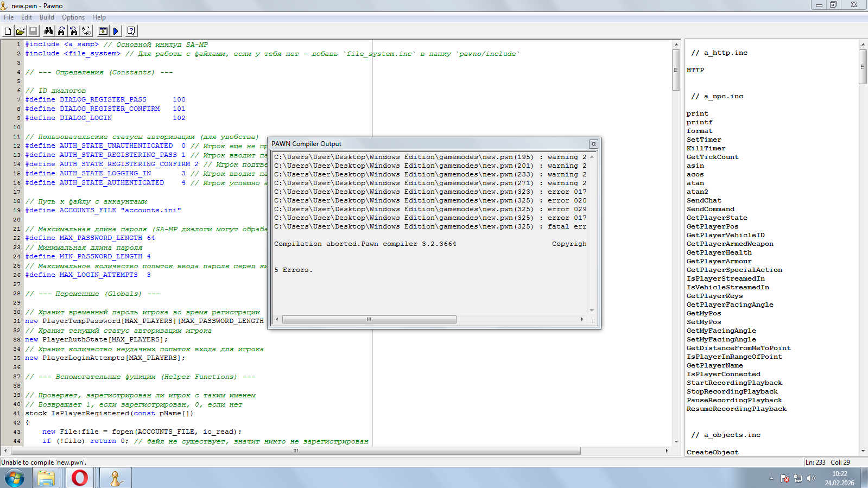Click the Find Next toolbar icon

point(61,31)
